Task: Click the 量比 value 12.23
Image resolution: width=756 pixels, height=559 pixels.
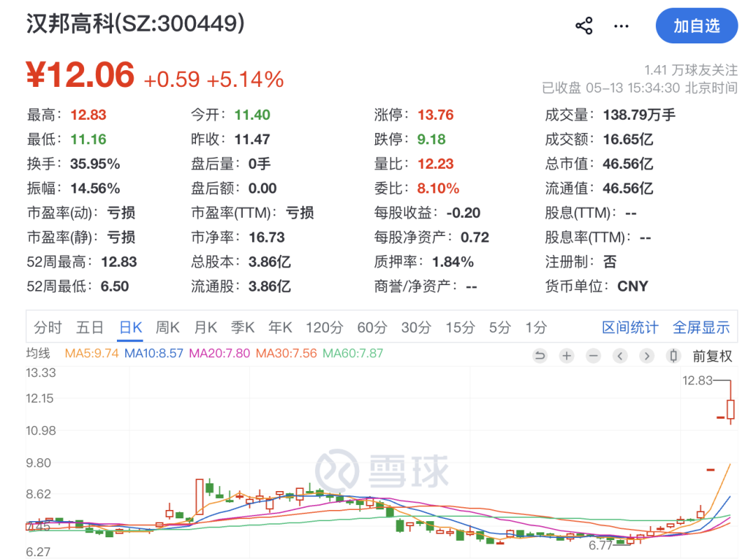Action: pyautogui.click(x=435, y=164)
